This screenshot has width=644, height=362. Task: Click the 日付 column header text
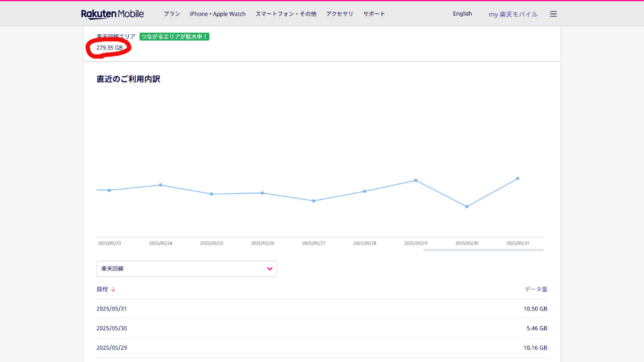click(x=102, y=290)
